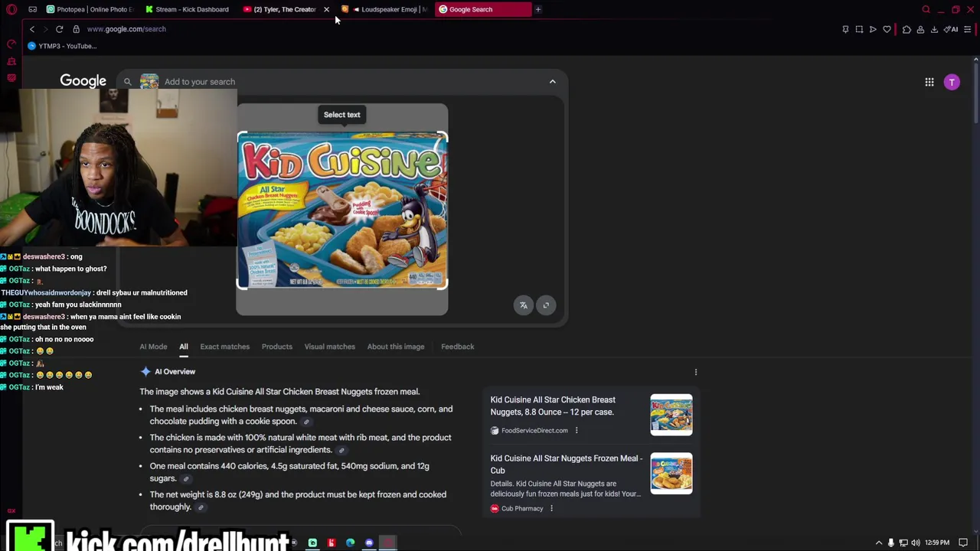View site security lock info
Viewport: 980px width, 551px height.
tap(76, 29)
